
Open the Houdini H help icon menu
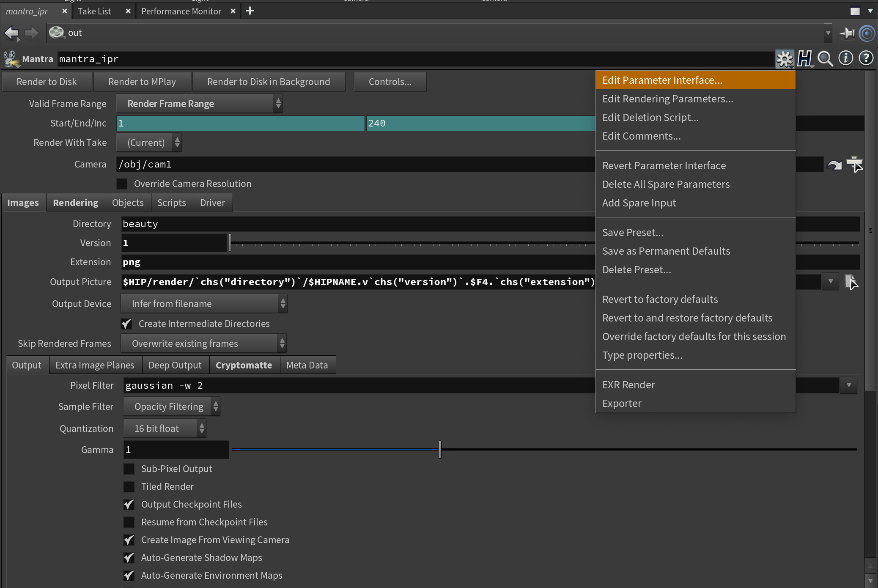point(804,59)
